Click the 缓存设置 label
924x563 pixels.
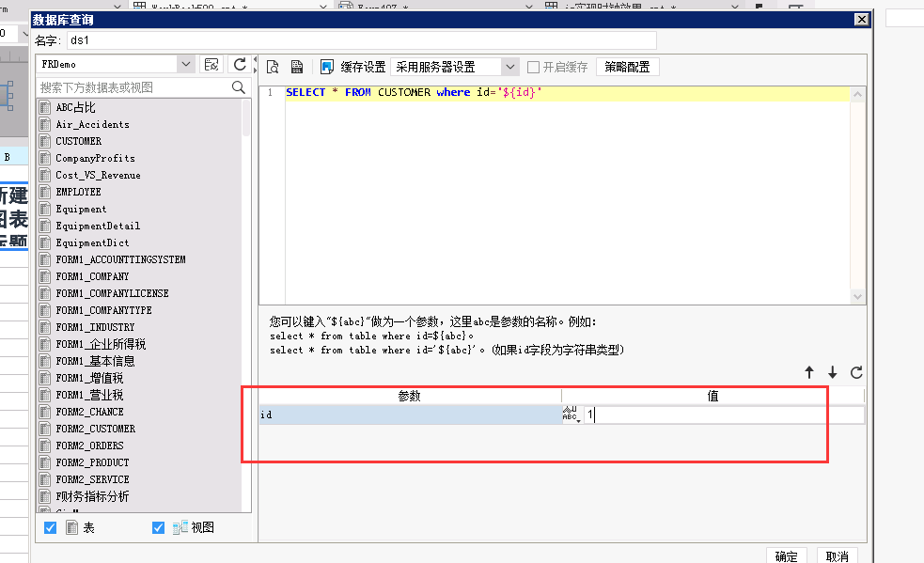coord(363,68)
